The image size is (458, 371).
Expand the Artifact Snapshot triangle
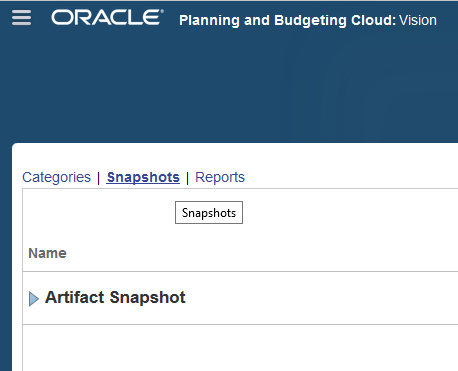click(x=34, y=298)
